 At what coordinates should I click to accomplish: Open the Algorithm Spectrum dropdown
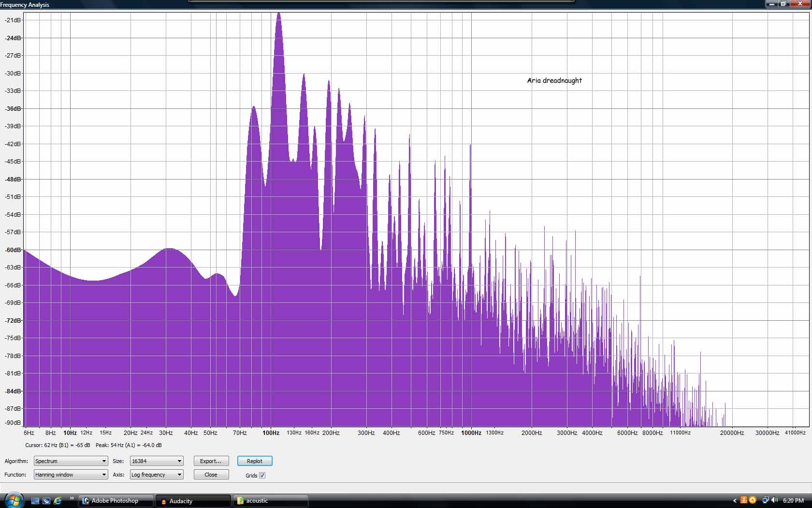(71, 461)
